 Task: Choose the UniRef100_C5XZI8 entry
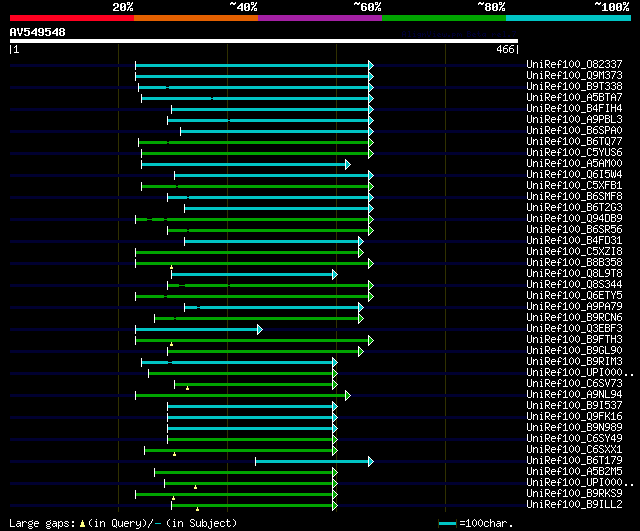(x=574, y=252)
